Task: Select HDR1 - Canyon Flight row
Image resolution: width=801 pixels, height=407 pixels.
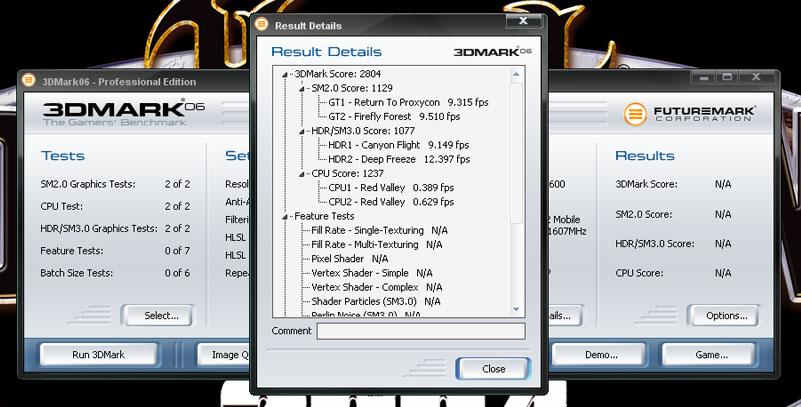Action: [x=398, y=145]
